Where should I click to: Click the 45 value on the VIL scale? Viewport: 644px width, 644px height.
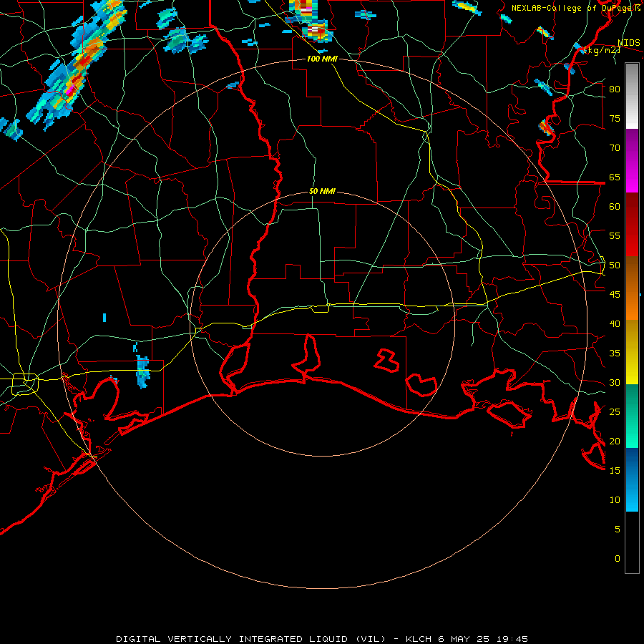click(x=615, y=295)
